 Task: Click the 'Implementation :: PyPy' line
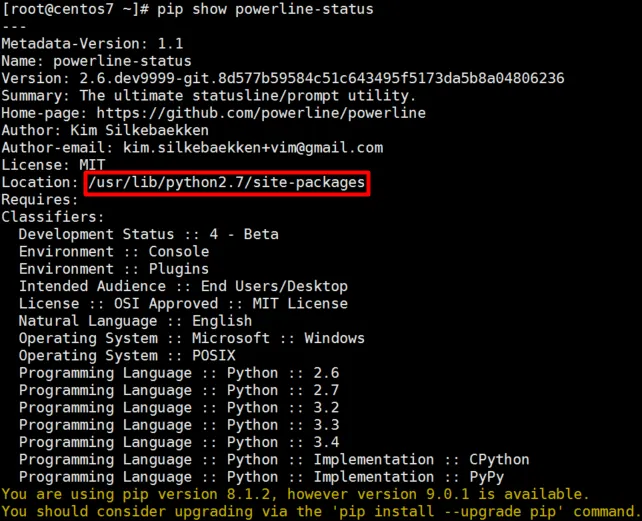[x=261, y=477]
